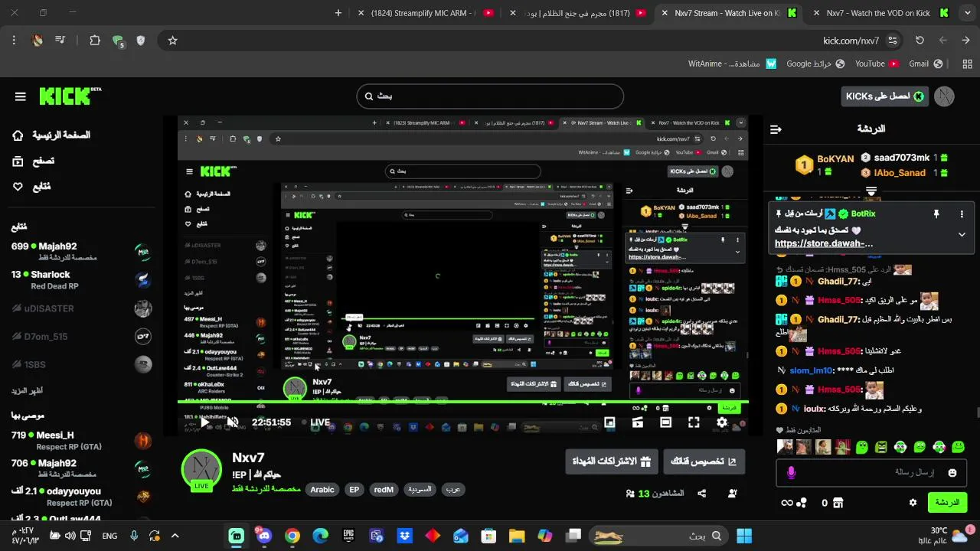Open تصفح browse in sidebar

click(34, 161)
